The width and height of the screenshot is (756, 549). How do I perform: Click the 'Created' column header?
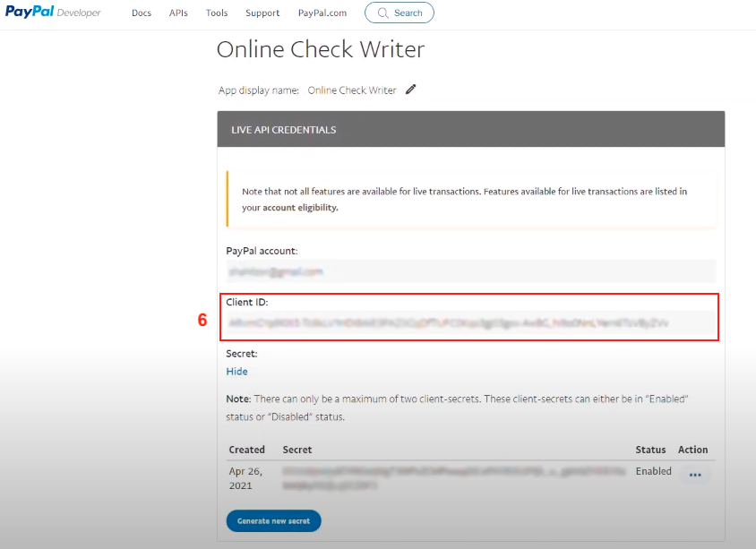247,450
